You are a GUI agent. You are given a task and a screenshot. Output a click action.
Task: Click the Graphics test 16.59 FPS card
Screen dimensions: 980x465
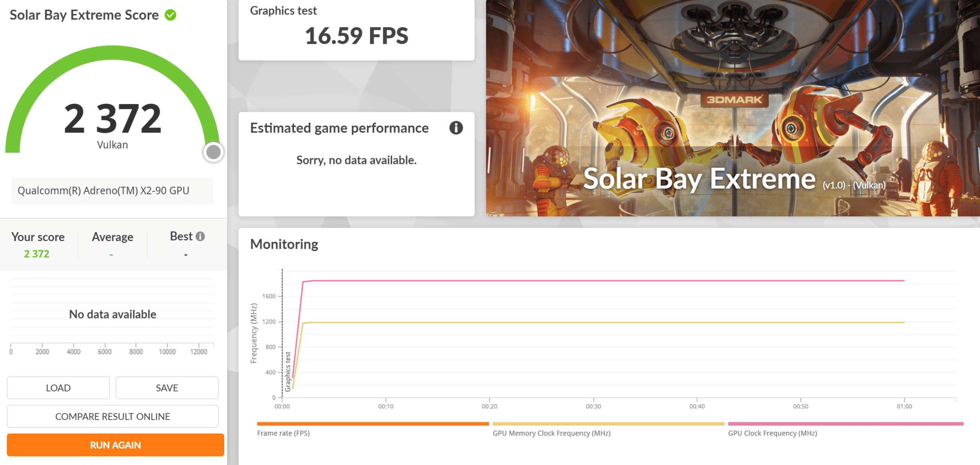356,30
